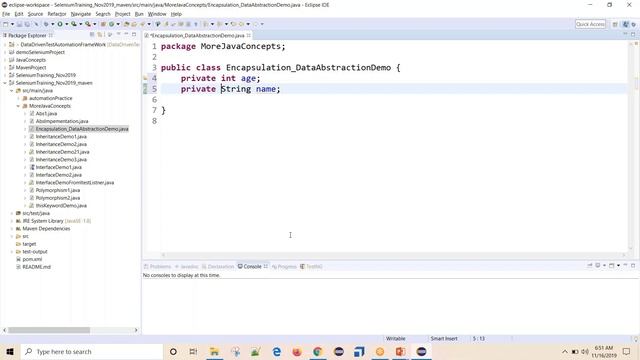Screen dimensions: 640x360
Task: Click the Open Perspective icon
Action: click(x=615, y=24)
